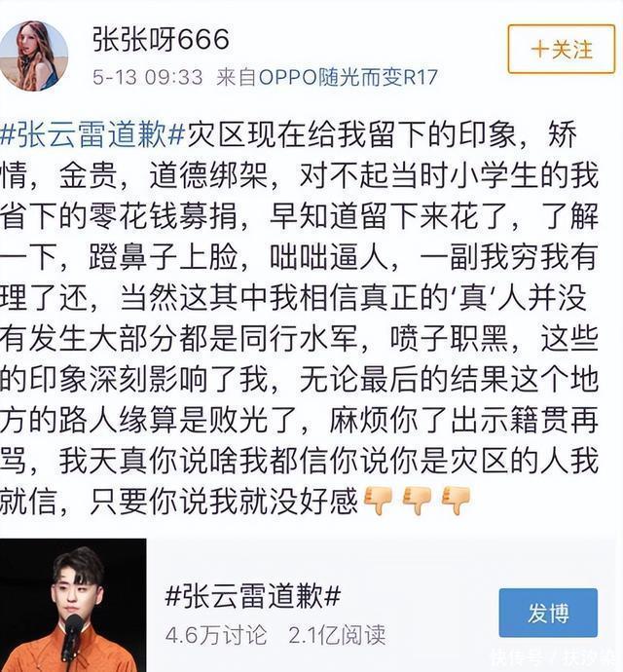
Task: Click the plus sign inside 关注 button
Action: 539,50
